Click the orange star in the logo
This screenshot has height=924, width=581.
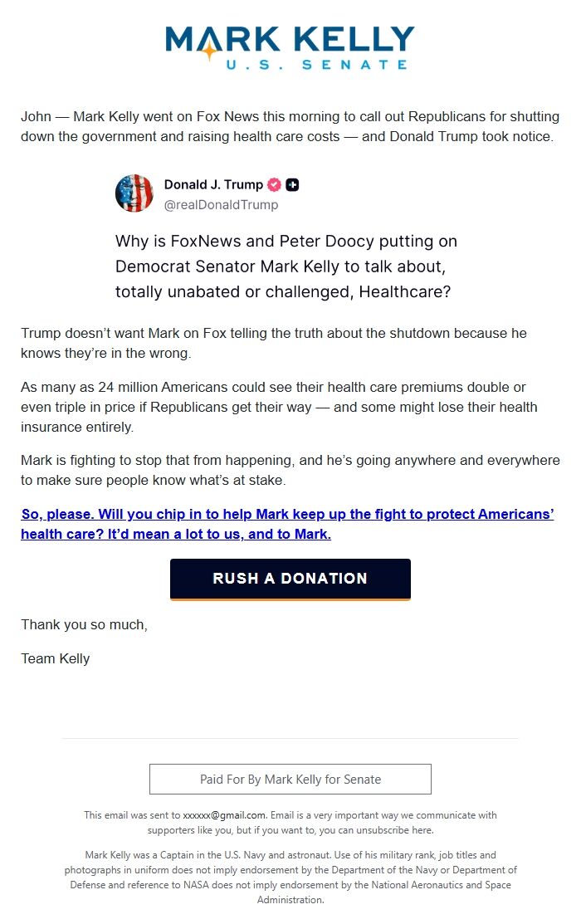click(x=209, y=51)
